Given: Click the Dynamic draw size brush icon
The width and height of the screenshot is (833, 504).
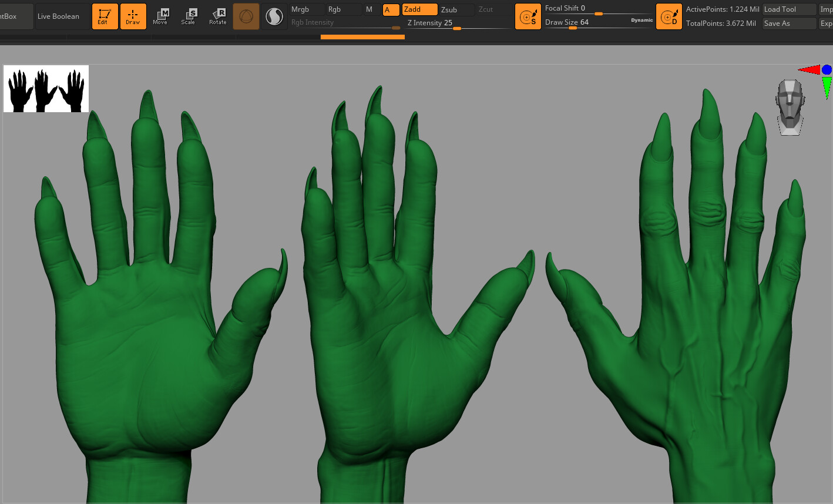Looking at the screenshot, I should click(x=669, y=16).
